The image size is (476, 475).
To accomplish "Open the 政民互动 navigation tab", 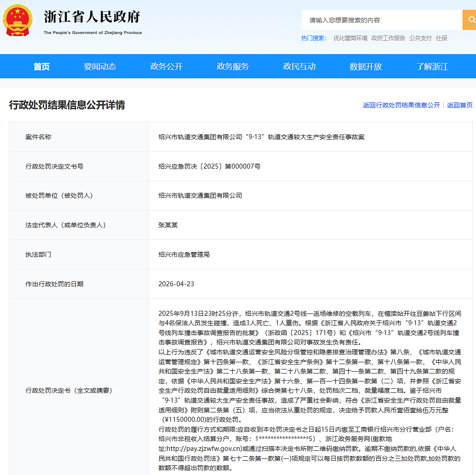I will click(x=299, y=67).
